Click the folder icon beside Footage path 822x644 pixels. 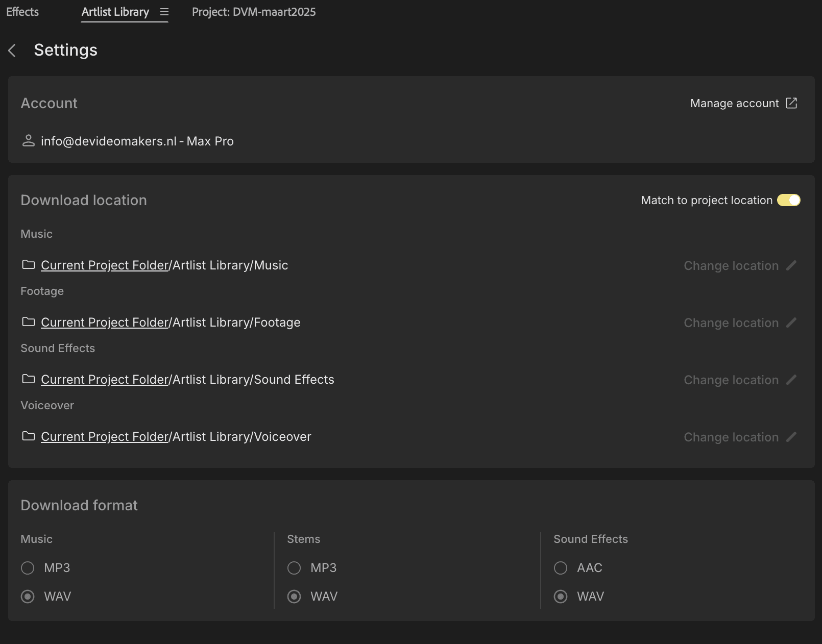coord(29,322)
